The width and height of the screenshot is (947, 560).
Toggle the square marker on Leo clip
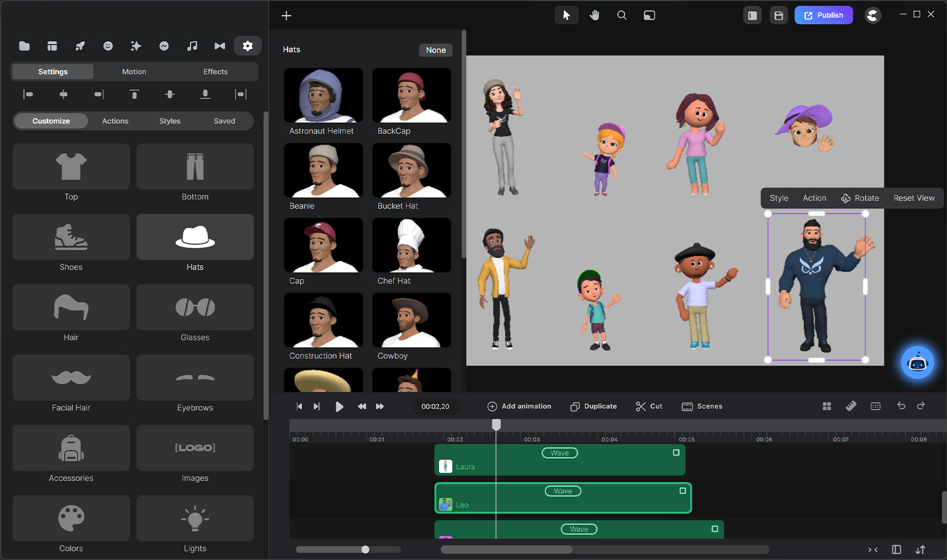pos(682,490)
